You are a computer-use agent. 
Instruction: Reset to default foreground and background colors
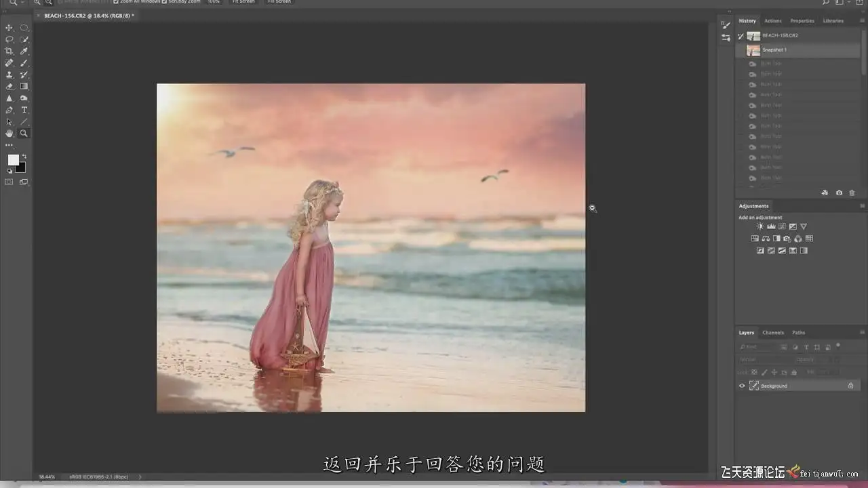[x=9, y=171]
